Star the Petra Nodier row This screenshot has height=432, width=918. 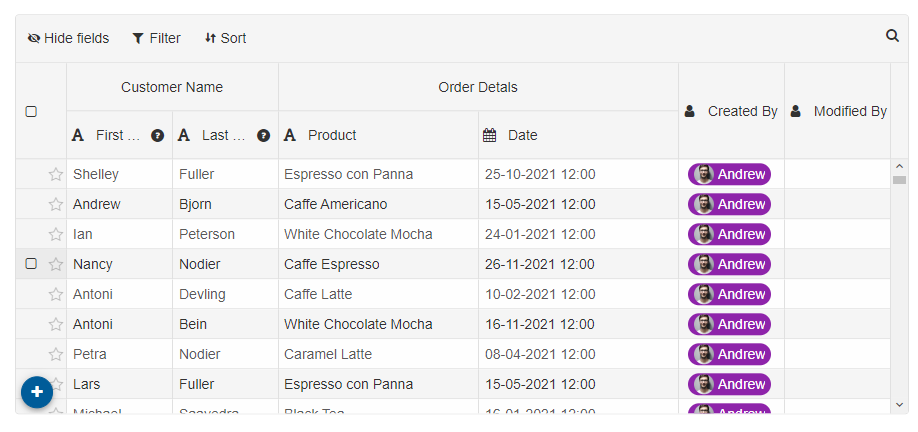(56, 354)
